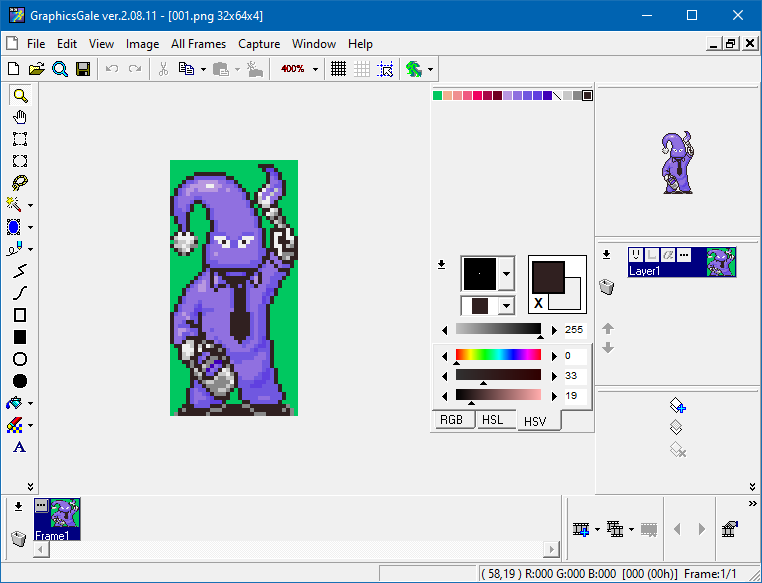Pick the green palette swatch
762x583 pixels.
point(437,96)
